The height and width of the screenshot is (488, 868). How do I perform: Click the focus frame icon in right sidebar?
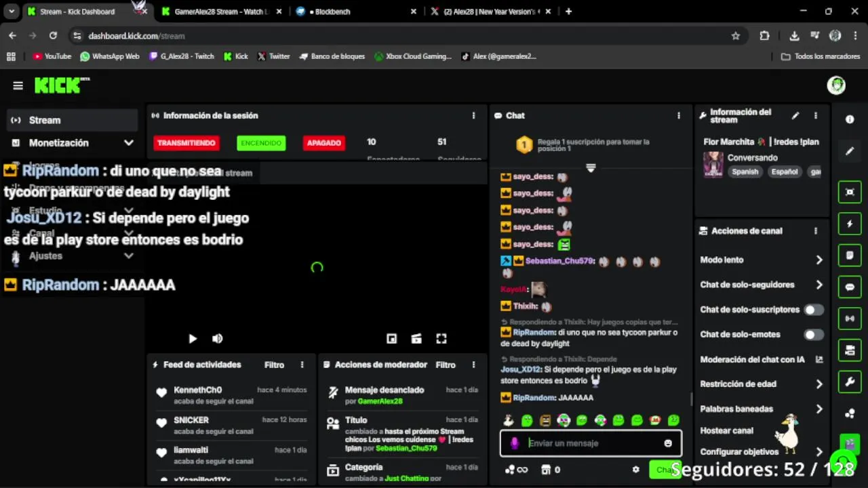[x=850, y=192]
